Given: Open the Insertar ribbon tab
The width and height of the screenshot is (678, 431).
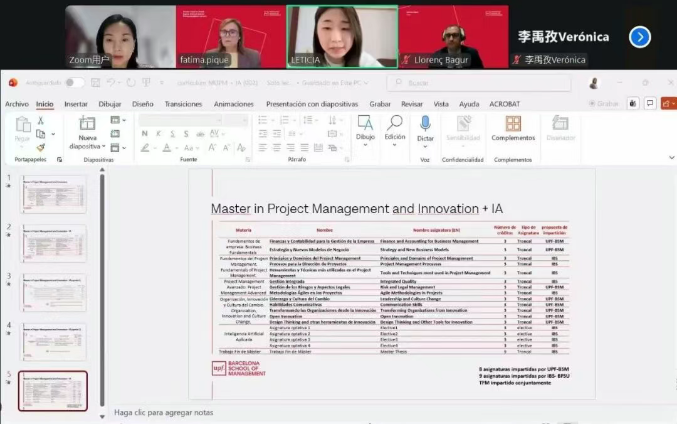Looking at the screenshot, I should [x=76, y=104].
